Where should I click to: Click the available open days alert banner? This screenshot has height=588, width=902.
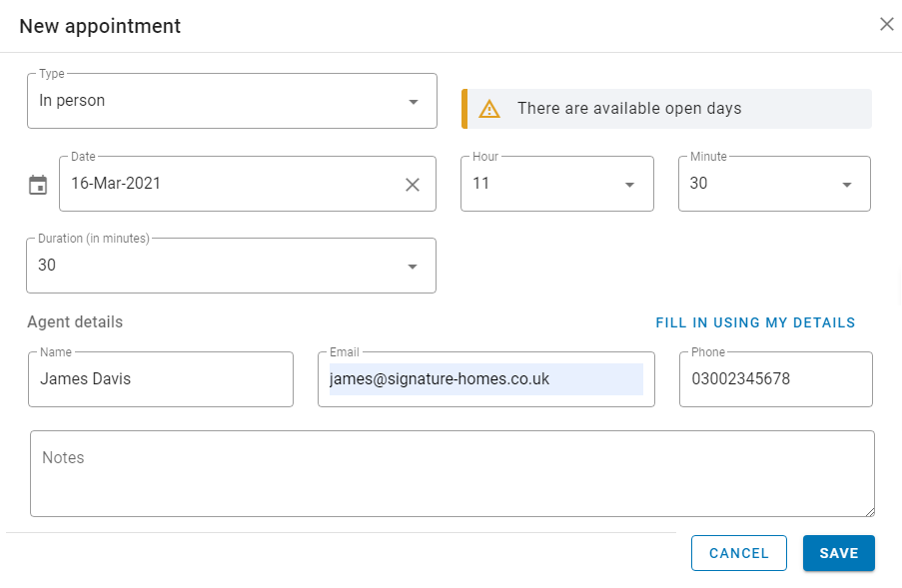click(666, 109)
